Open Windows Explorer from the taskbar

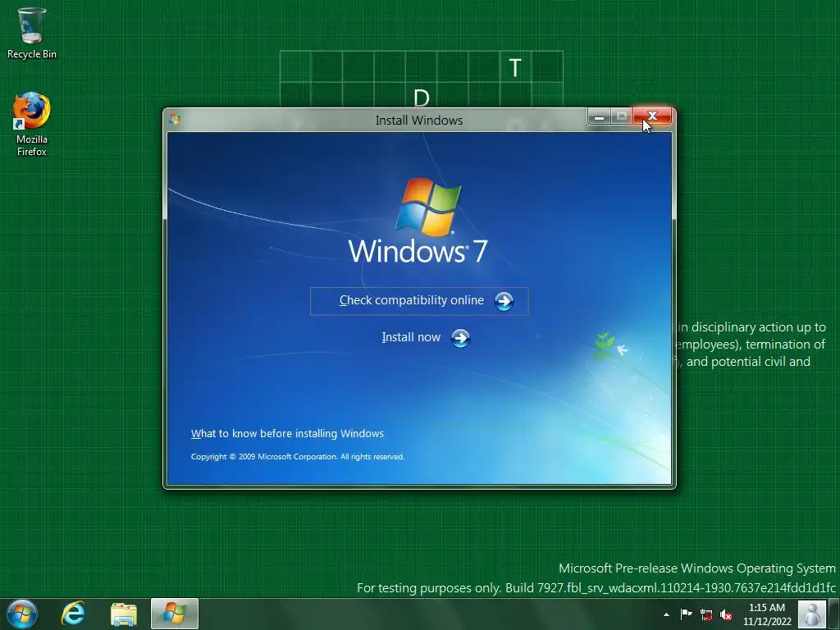point(124,614)
